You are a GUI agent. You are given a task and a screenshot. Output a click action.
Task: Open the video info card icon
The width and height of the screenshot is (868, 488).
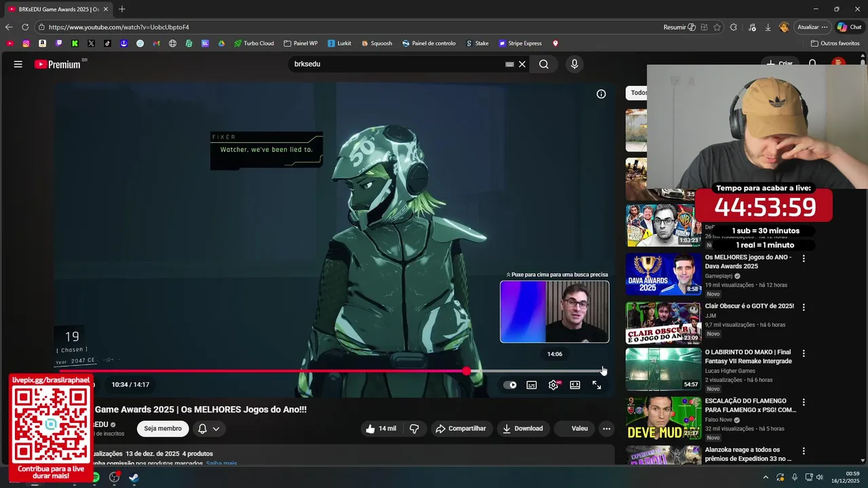pos(601,94)
